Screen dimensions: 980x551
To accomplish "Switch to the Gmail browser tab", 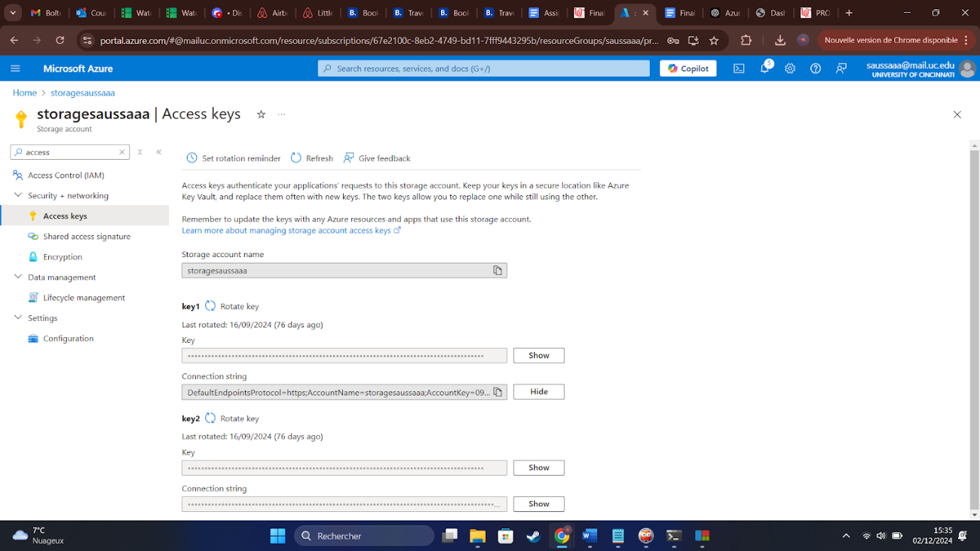I will (45, 13).
